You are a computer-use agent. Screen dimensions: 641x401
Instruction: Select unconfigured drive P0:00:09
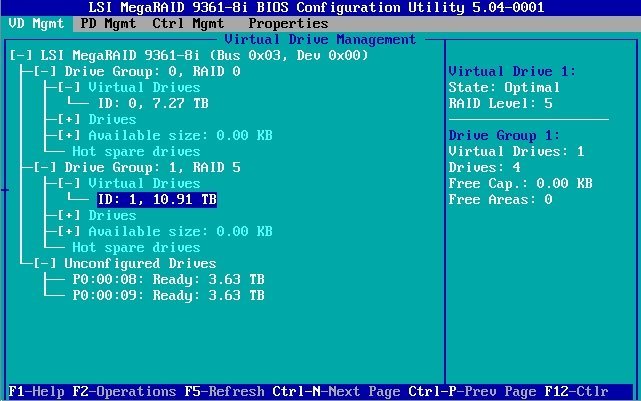(x=168, y=296)
